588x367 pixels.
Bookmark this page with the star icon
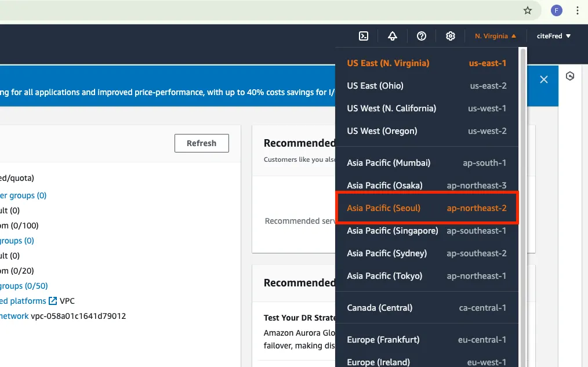click(x=528, y=10)
